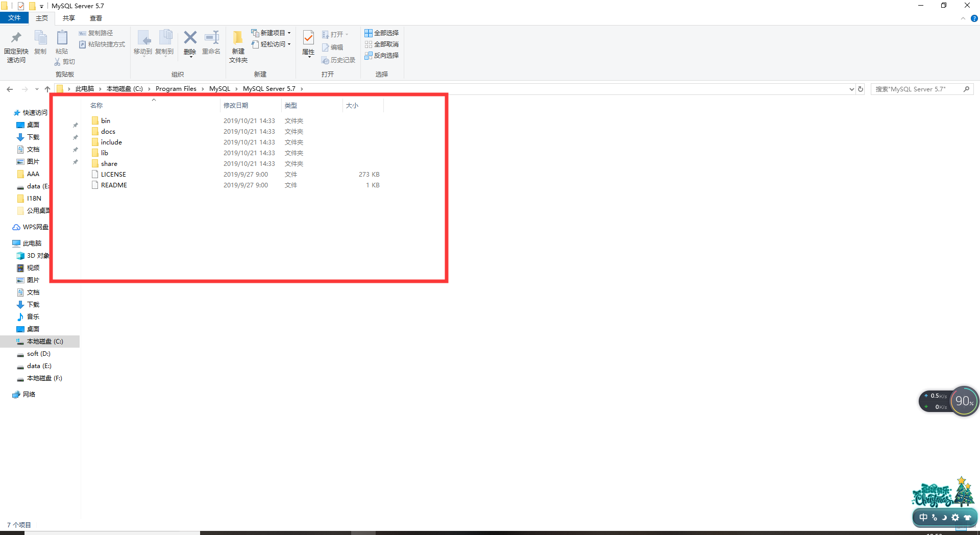The width and height of the screenshot is (980, 535).
Task: Select the README file
Action: click(x=114, y=185)
